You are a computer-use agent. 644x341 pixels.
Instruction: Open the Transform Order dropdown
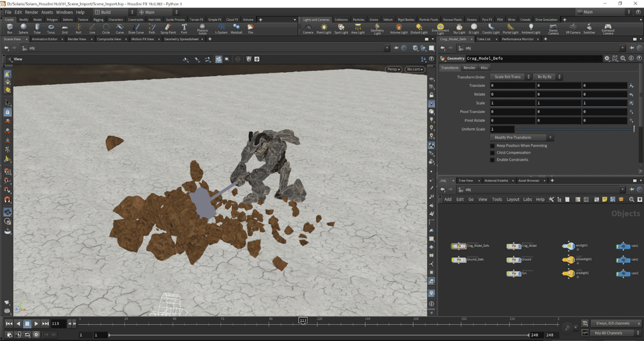point(510,77)
